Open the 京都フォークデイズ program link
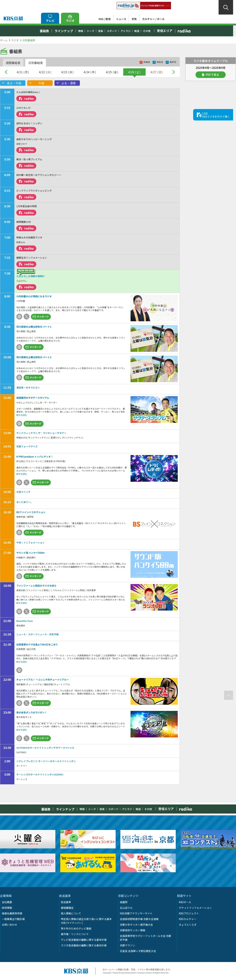236x980 pixels. 27,447
